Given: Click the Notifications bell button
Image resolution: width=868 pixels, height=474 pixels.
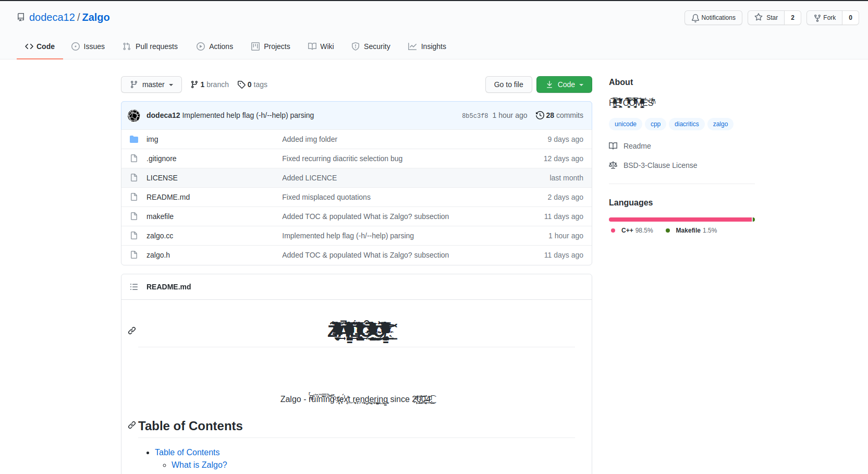Looking at the screenshot, I should pyautogui.click(x=713, y=18).
